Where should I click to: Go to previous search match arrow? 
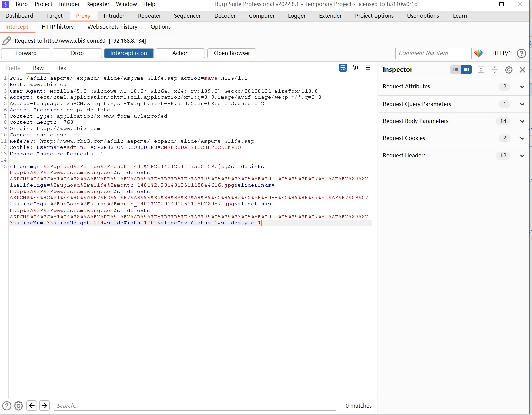(x=32, y=406)
